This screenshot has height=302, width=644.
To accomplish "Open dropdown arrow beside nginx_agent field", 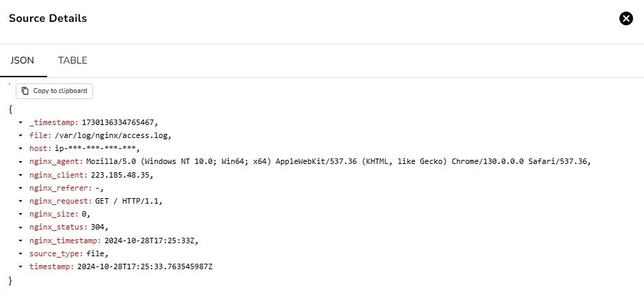I will [x=21, y=162].
